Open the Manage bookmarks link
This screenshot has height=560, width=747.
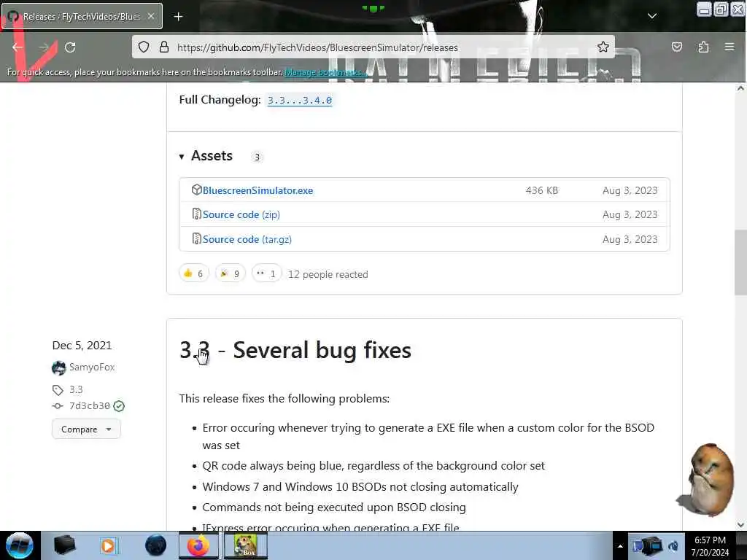tap(325, 72)
